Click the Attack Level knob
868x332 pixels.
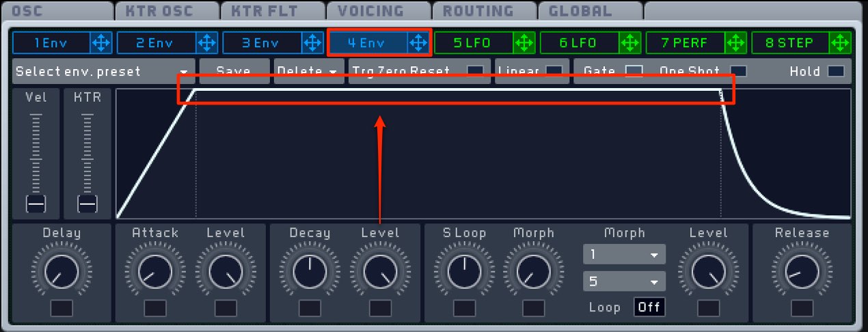(225, 273)
